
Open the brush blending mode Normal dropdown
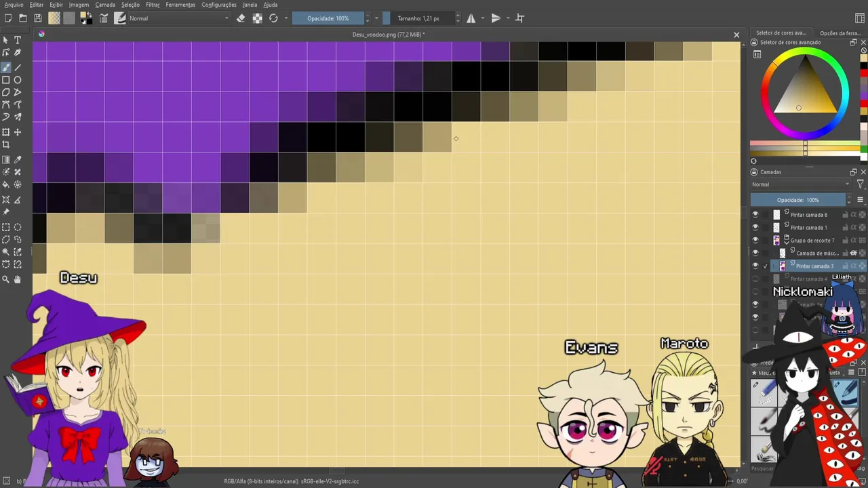179,18
